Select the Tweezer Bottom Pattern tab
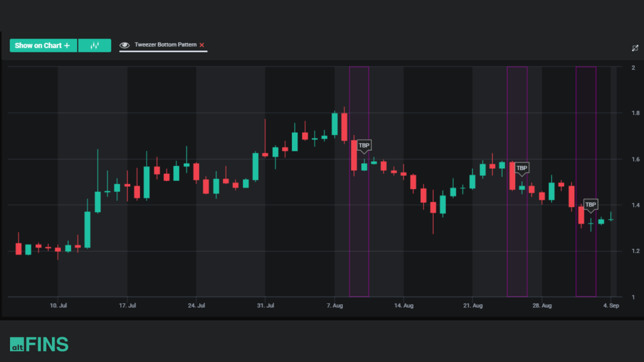Image resolution: width=644 pixels, height=362 pixels. pyautogui.click(x=165, y=44)
